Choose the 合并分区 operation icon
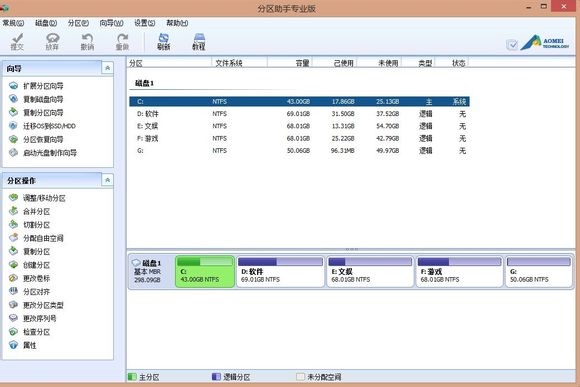The image size is (580, 387). coord(13,211)
